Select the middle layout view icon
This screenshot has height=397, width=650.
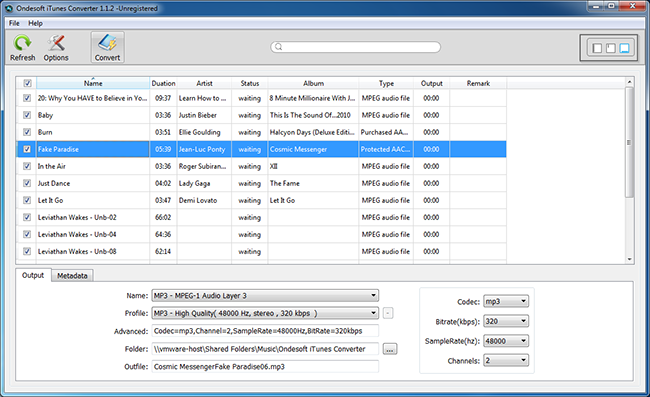pos(611,48)
